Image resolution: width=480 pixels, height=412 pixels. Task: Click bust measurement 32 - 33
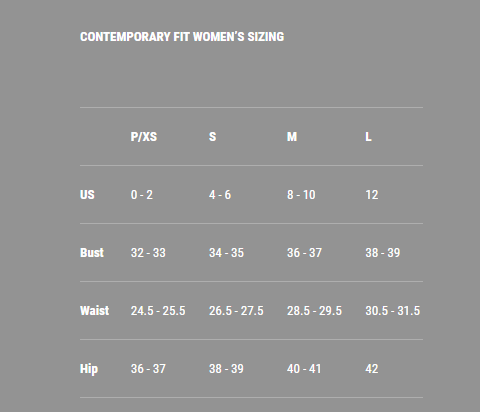(148, 253)
